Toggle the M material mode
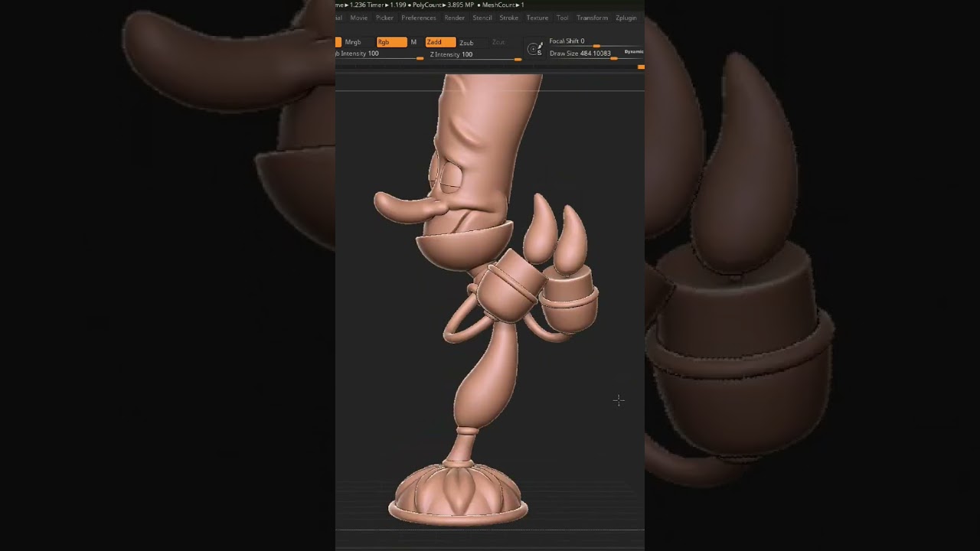Image resolution: width=980 pixels, height=551 pixels. tap(414, 42)
